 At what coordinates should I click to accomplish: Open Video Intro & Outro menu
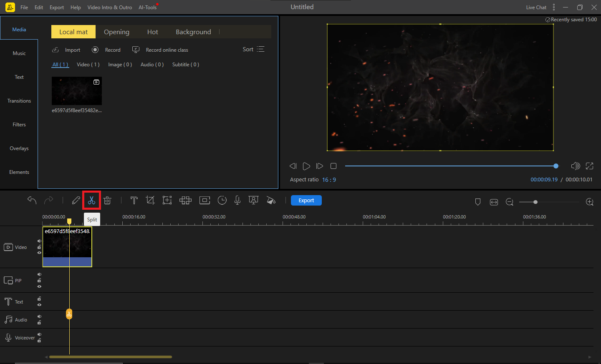click(x=110, y=7)
